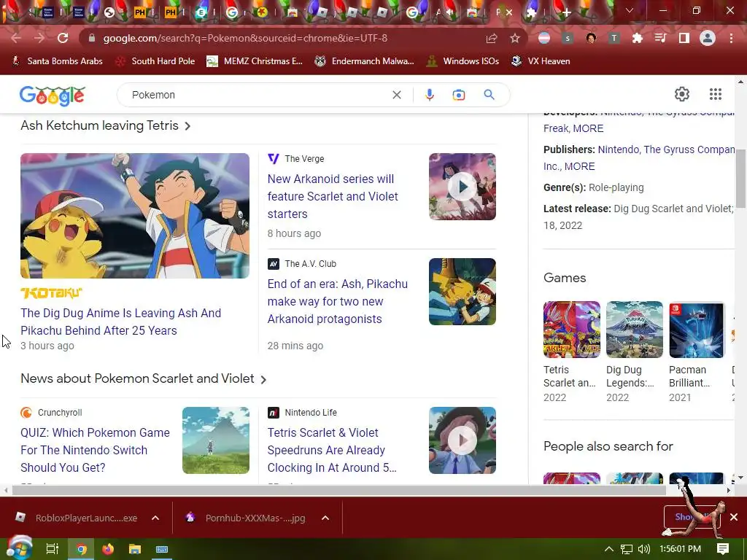
Task: Open the MEMZ Christmas bookmark
Action: point(255,61)
